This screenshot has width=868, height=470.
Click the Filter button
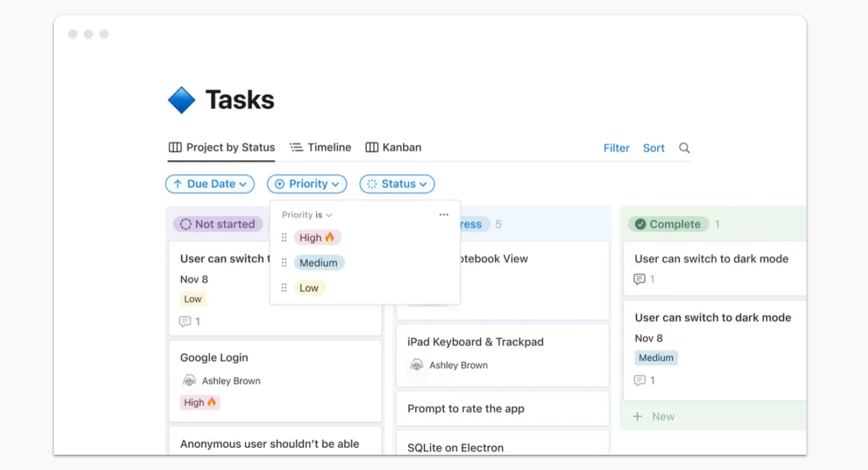click(616, 148)
